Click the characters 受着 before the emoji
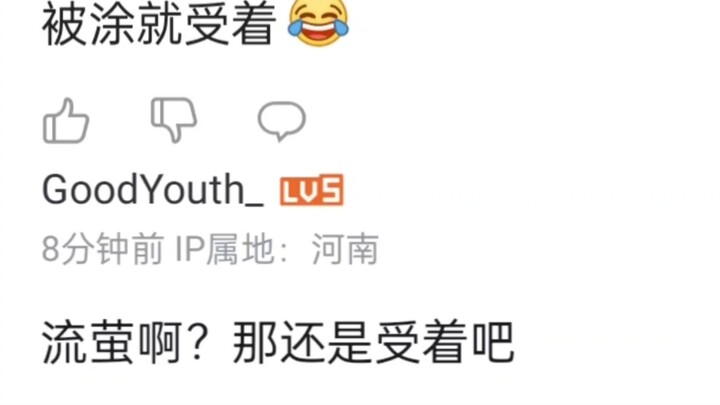This screenshot has height=405, width=720. click(x=231, y=24)
